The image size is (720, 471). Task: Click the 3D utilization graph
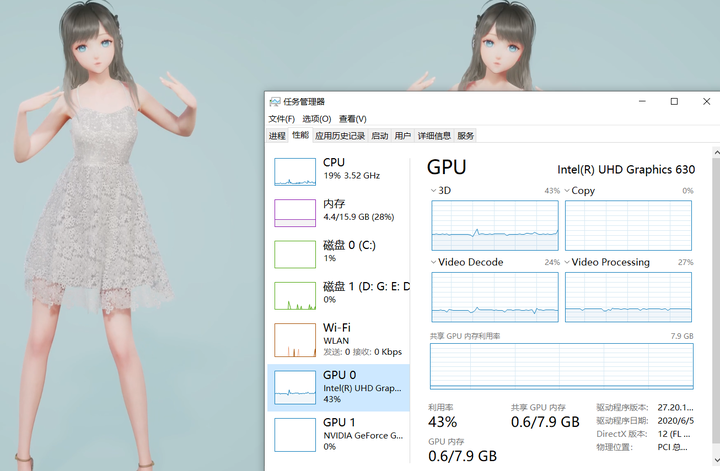tap(495, 225)
